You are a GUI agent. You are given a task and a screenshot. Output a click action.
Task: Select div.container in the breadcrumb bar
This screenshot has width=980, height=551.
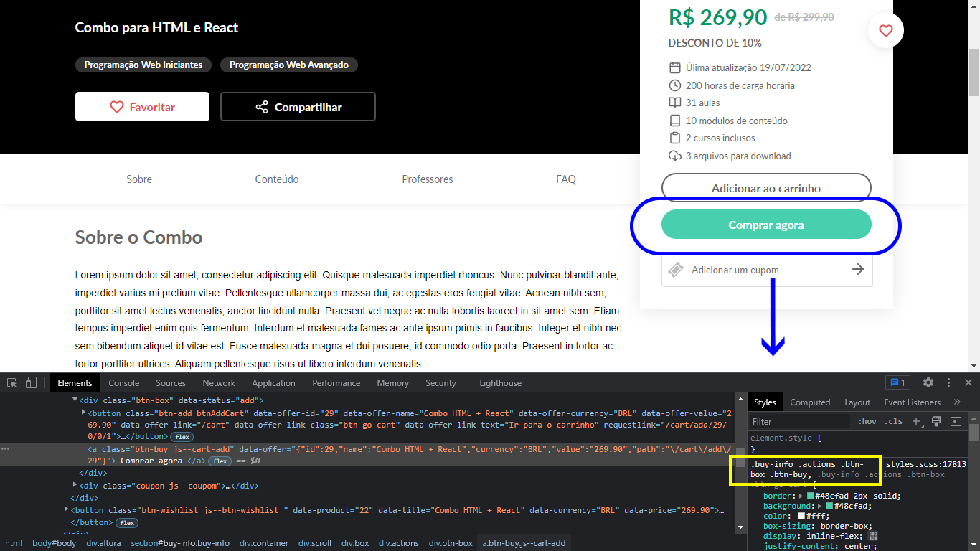[264, 543]
